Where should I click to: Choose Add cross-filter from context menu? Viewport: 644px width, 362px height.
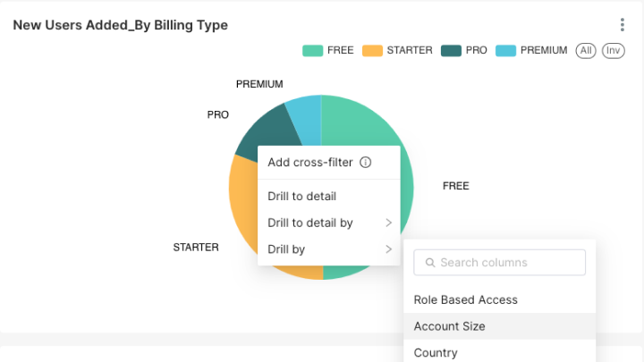click(x=310, y=163)
